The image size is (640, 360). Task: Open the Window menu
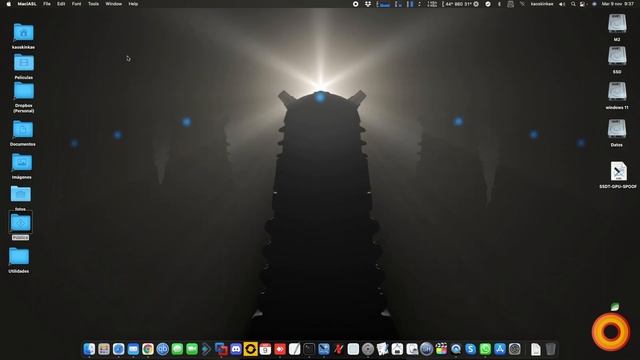[113, 4]
